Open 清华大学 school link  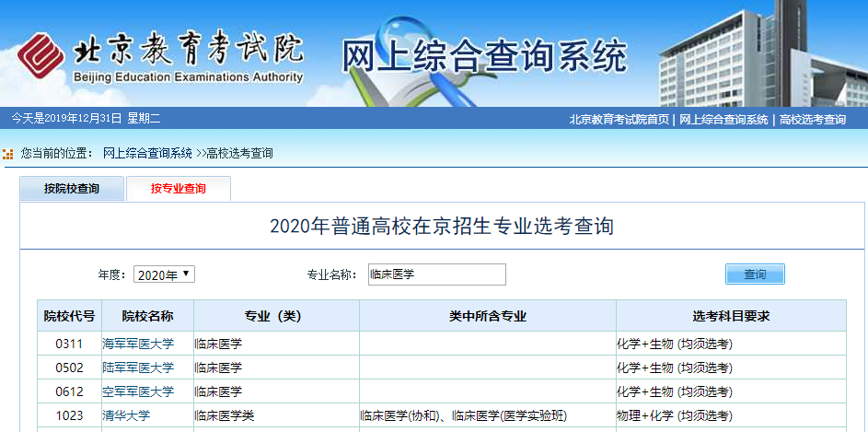click(x=126, y=415)
